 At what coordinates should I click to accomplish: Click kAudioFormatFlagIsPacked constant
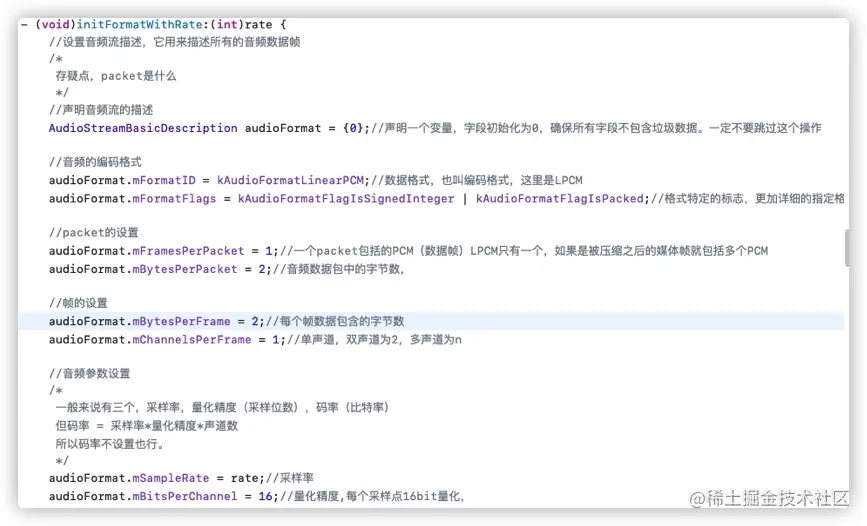point(560,199)
